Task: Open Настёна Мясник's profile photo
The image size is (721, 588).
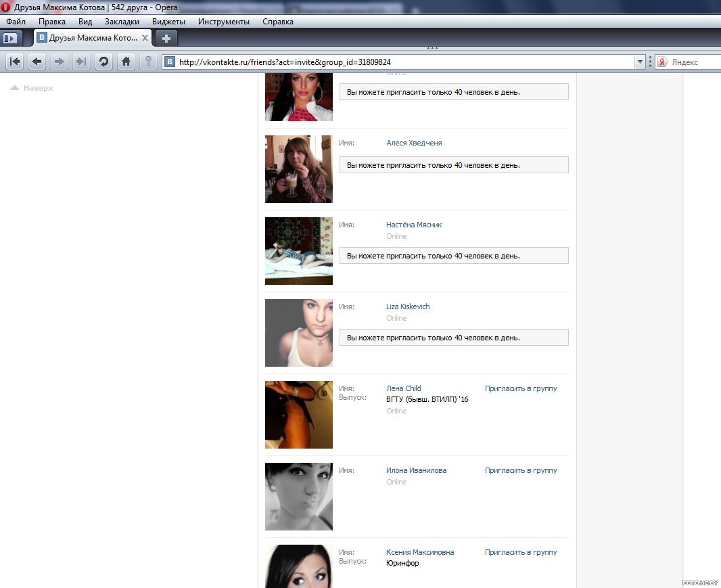Action: [299, 251]
